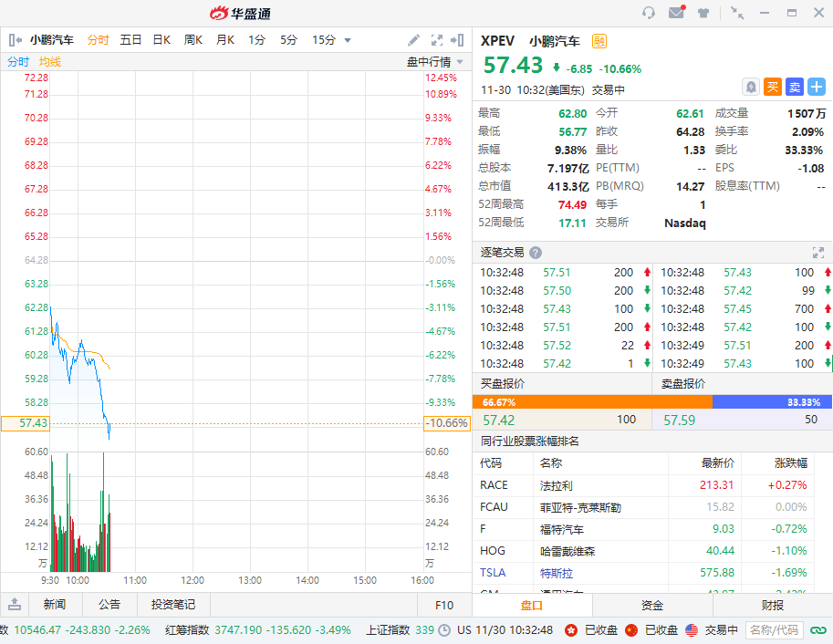Switch to 5分 chart tab

tap(288, 40)
